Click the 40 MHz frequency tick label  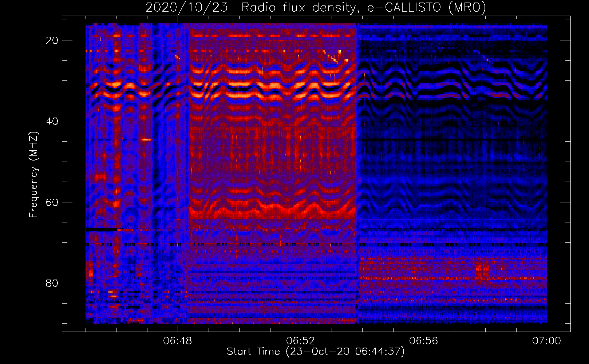[52, 121]
